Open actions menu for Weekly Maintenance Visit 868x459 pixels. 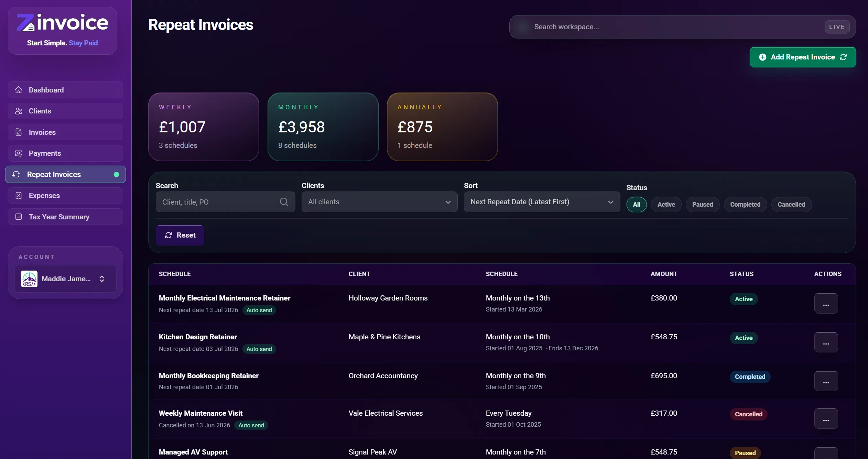pyautogui.click(x=826, y=418)
